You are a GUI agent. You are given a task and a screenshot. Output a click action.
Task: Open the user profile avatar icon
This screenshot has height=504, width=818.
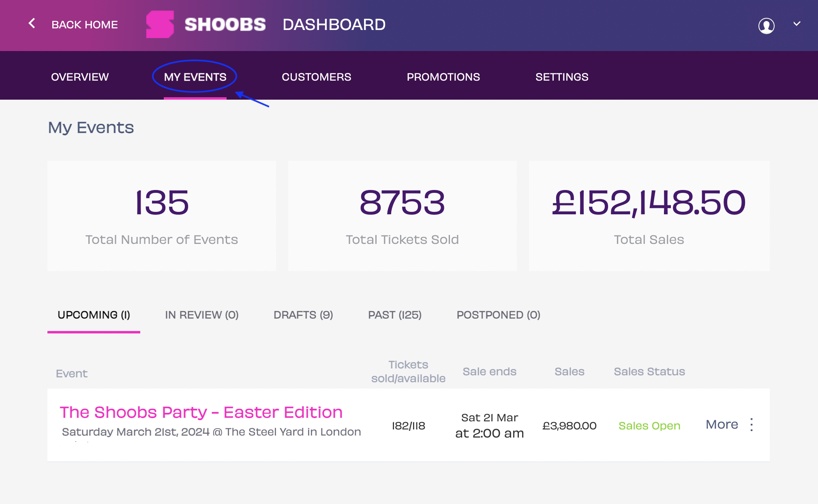click(766, 26)
